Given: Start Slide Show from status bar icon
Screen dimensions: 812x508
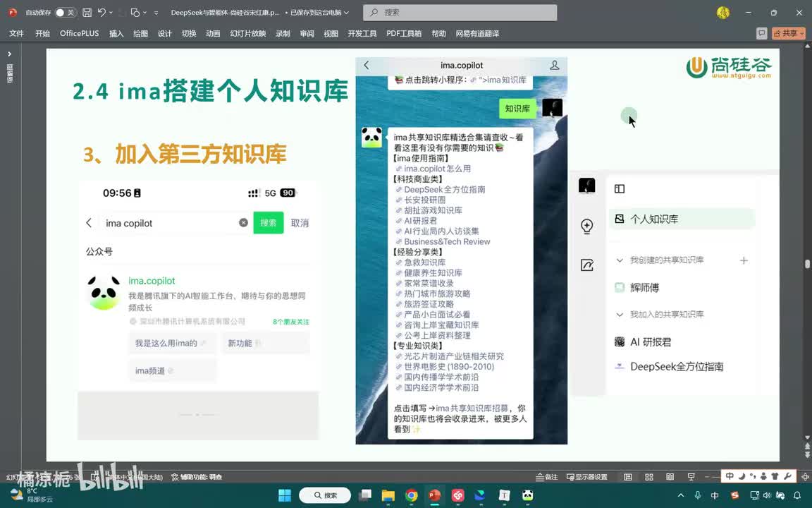Looking at the screenshot, I should point(691,477).
